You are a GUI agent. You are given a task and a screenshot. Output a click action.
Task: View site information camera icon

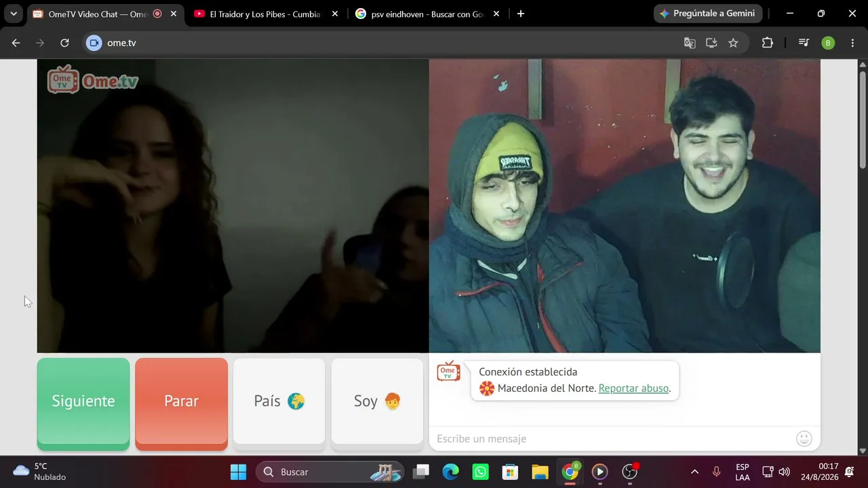pyautogui.click(x=94, y=43)
